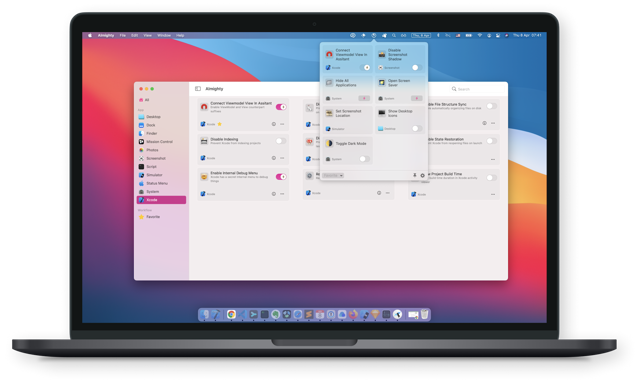
Task: Open the Help menu
Action: click(x=180, y=36)
